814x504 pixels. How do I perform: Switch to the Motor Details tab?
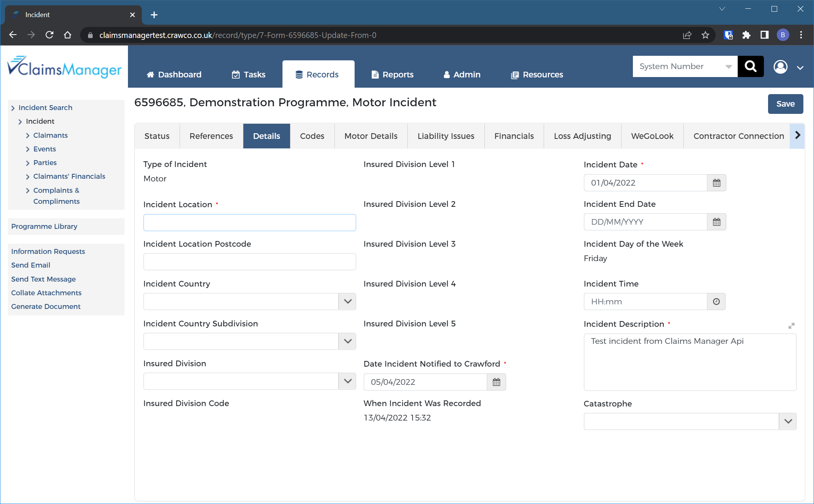click(x=371, y=136)
